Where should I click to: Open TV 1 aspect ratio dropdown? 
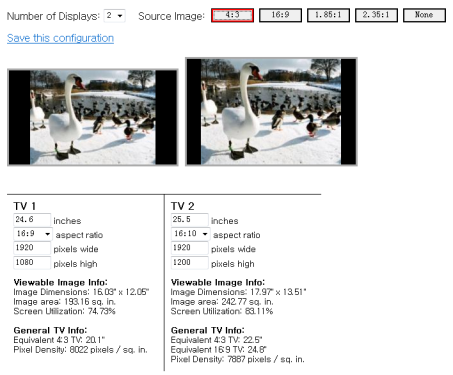(33, 234)
